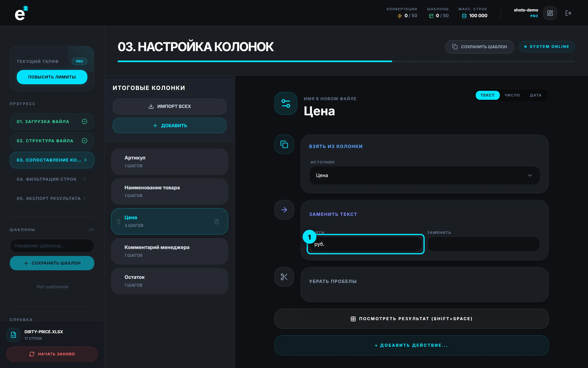Click the System Online status badge

[547, 47]
